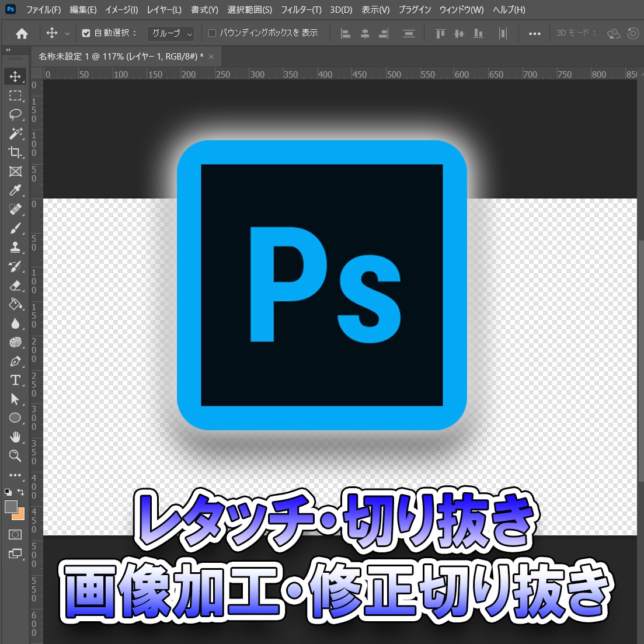Enable バウンディングボックスを表示 checkbox
This screenshot has width=644, height=644.
[213, 33]
